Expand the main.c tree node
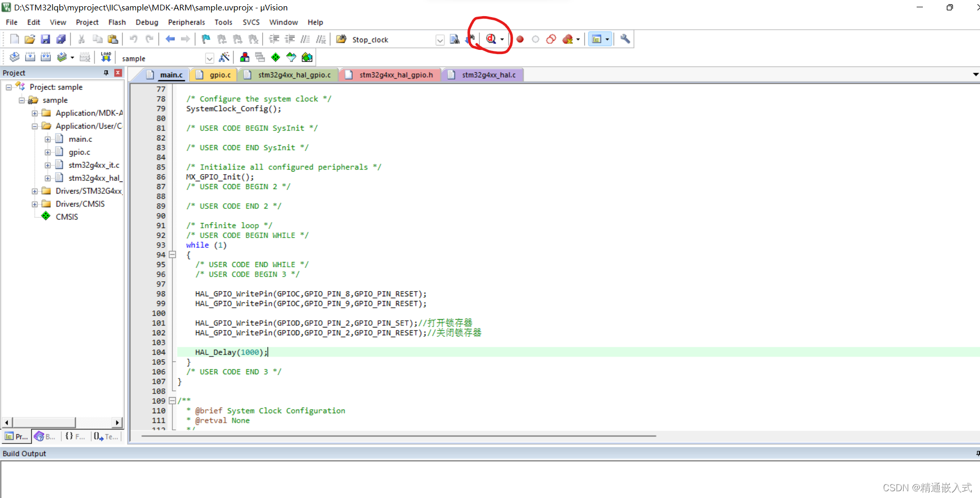This screenshot has height=498, width=980. click(x=47, y=139)
